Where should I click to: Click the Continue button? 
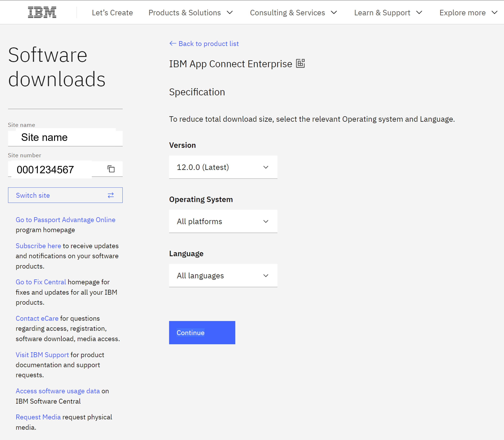point(202,333)
